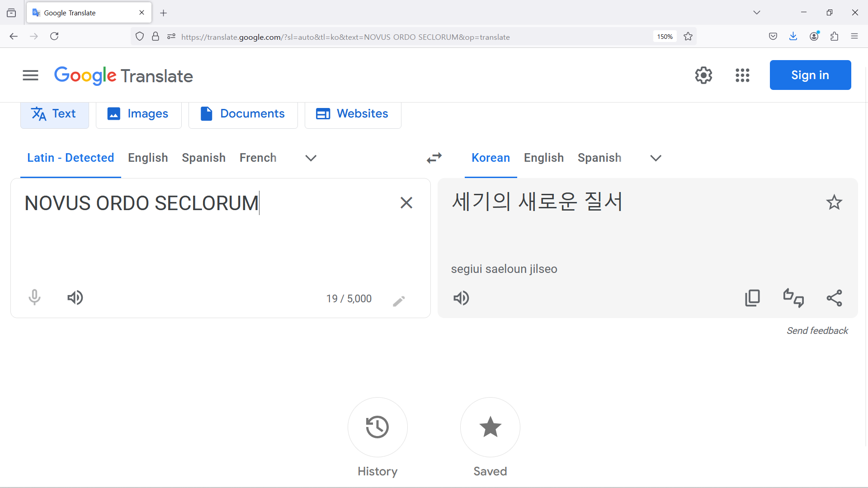Screen dimensions: 868x488
Task: Open translation History
Action: point(377,427)
